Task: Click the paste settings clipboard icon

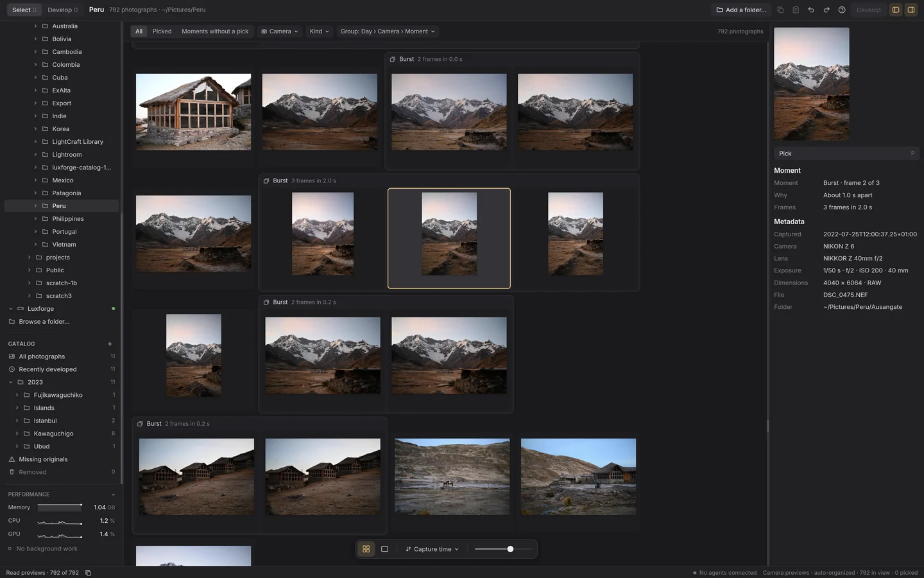Action: (796, 10)
